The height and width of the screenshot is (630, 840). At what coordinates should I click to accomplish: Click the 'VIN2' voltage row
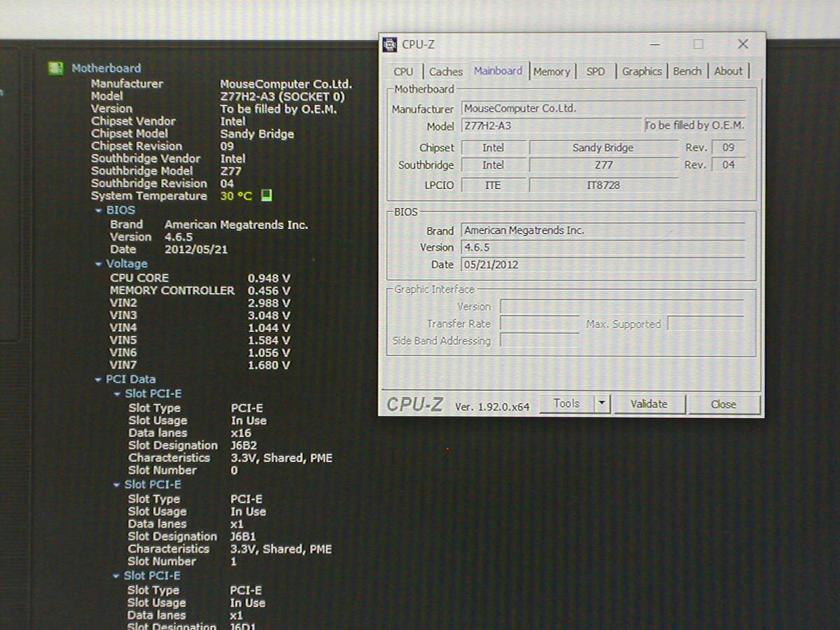pos(199,303)
